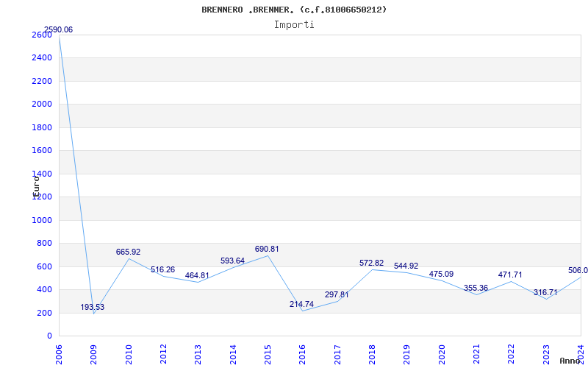Click the 665.92 data point label
588x368 pixels.
[128, 252]
